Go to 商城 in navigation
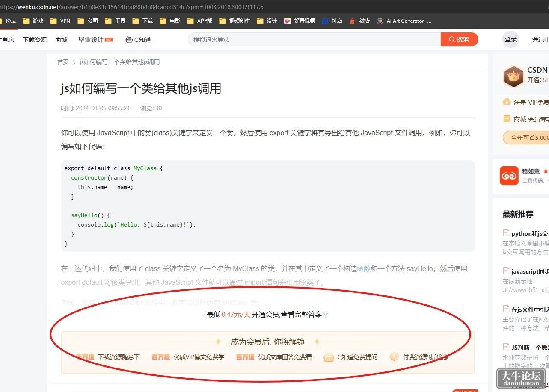This screenshot has height=392, width=549. [61, 40]
